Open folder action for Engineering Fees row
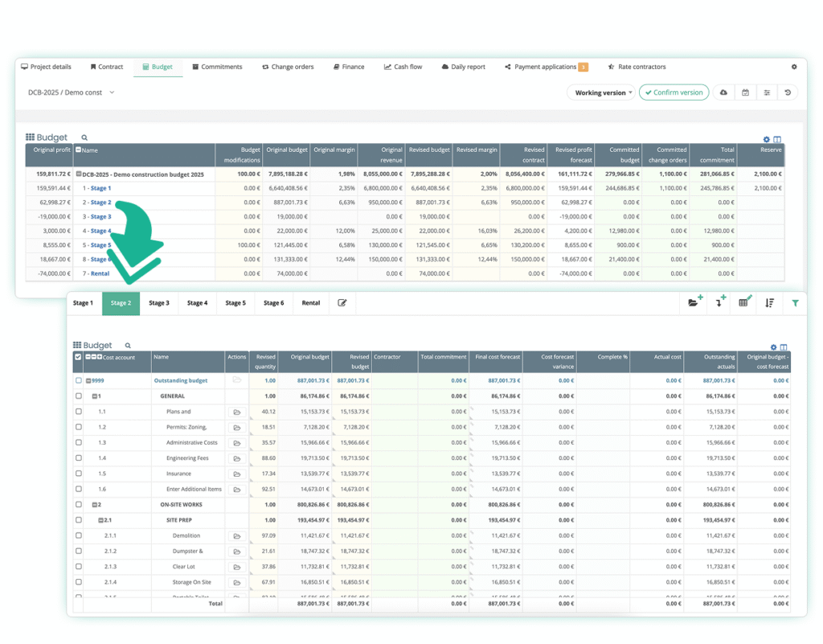The image size is (823, 644). click(x=237, y=458)
